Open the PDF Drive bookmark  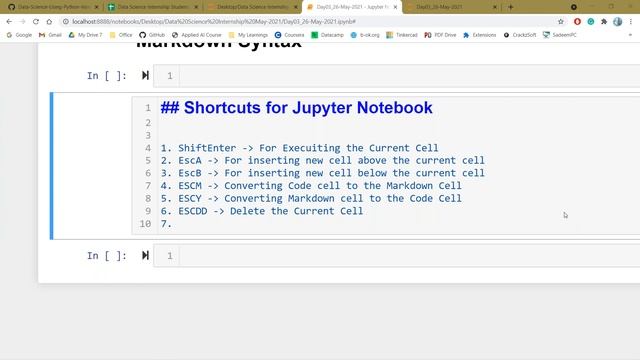coord(440,35)
